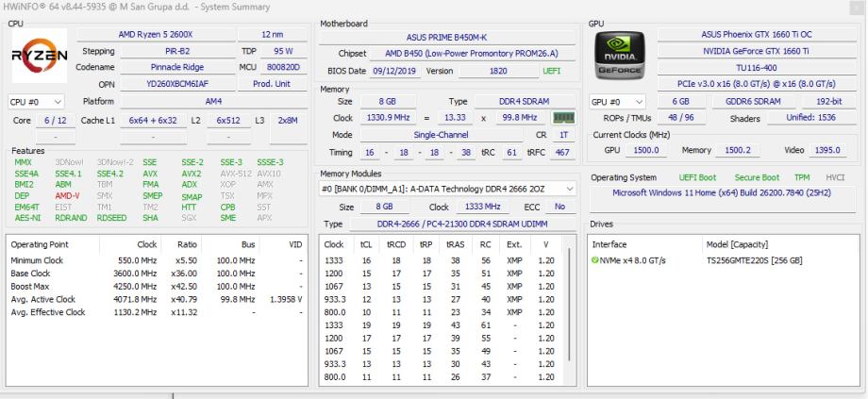The height and width of the screenshot is (399, 868).
Task: Click the 95 W TDP value
Action: (283, 51)
